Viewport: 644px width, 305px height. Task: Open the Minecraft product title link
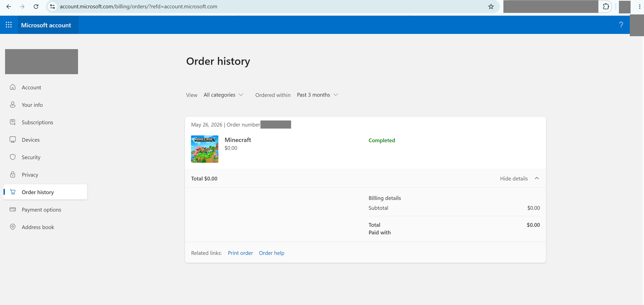pyautogui.click(x=238, y=140)
